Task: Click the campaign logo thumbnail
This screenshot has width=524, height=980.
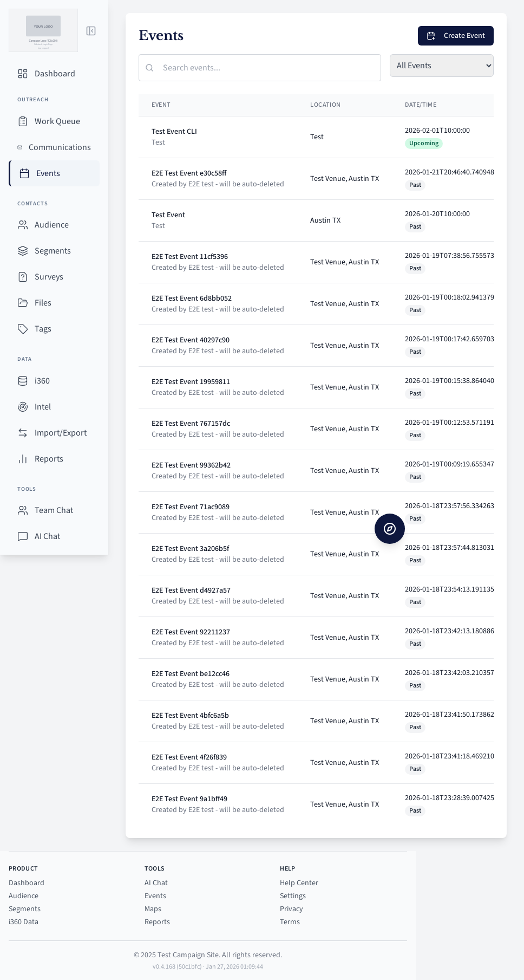Action: (x=43, y=30)
